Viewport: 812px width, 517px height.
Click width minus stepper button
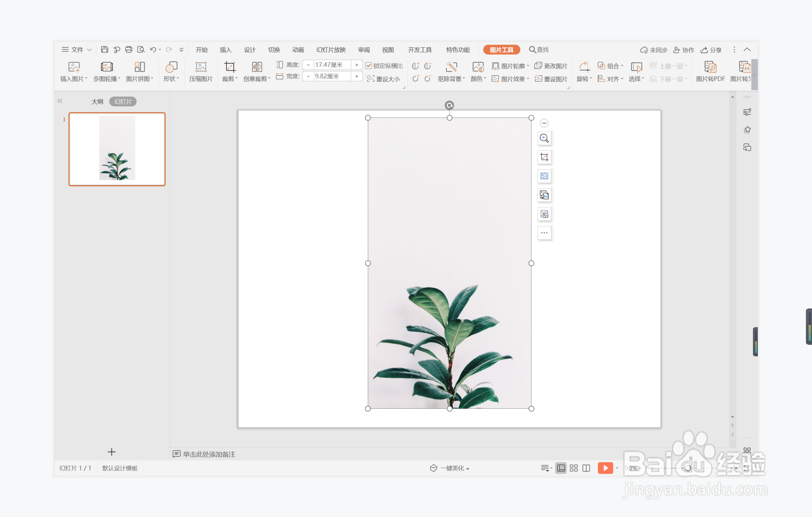click(x=308, y=76)
